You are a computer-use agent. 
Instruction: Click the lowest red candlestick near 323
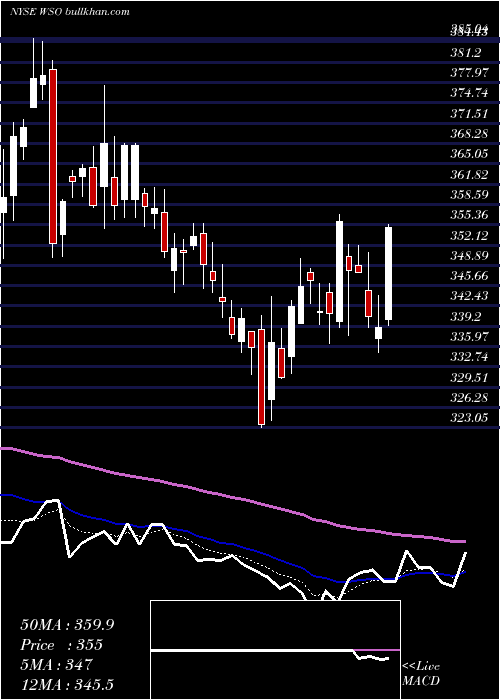pyautogui.click(x=261, y=376)
